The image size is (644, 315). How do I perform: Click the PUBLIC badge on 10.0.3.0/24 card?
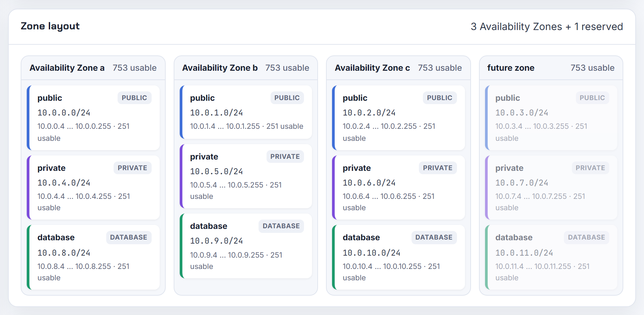[592, 98]
